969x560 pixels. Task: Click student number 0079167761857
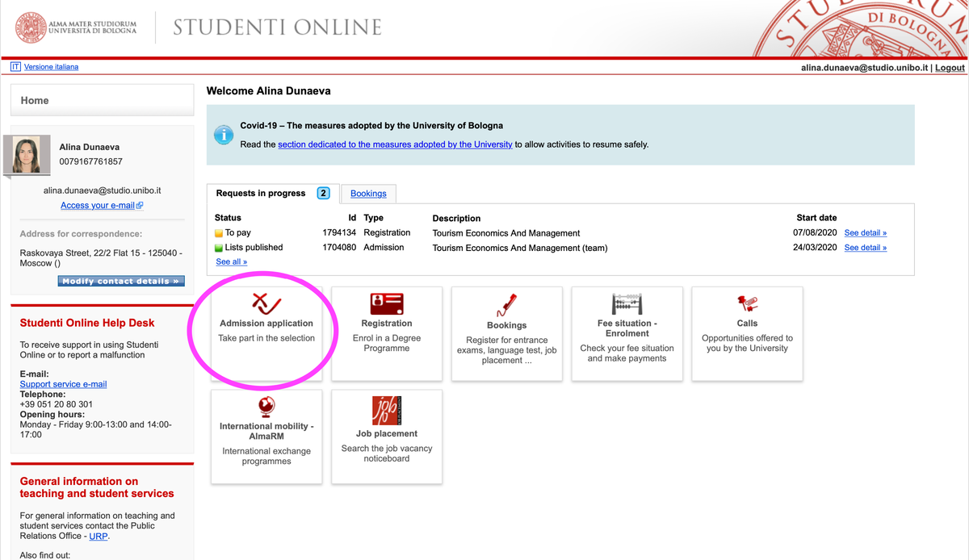point(91,161)
